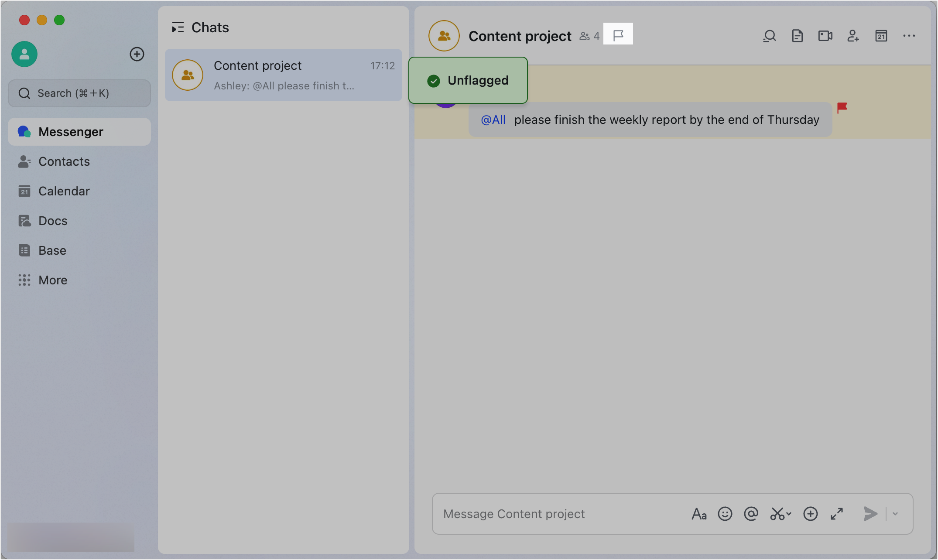Toggle the flag icon beside Content project title

pyautogui.click(x=618, y=33)
